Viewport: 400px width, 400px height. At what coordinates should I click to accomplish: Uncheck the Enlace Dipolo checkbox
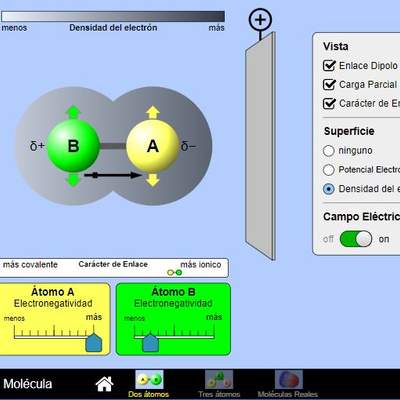[329, 65]
